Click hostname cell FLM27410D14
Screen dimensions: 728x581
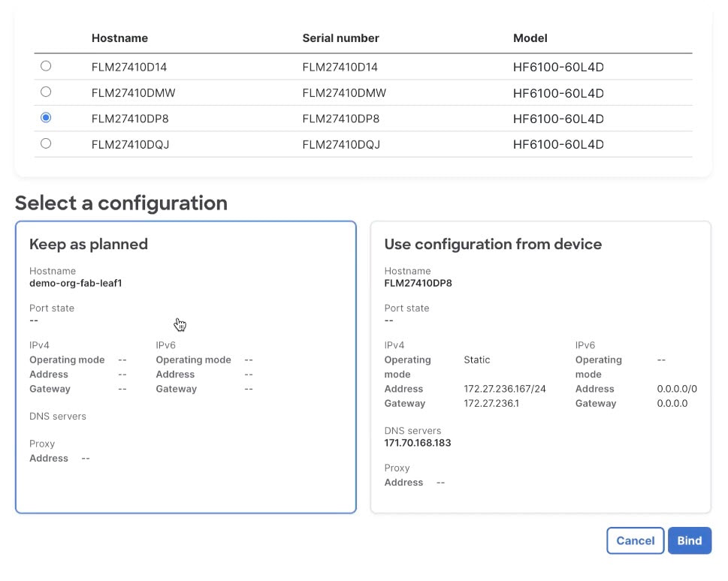click(129, 68)
